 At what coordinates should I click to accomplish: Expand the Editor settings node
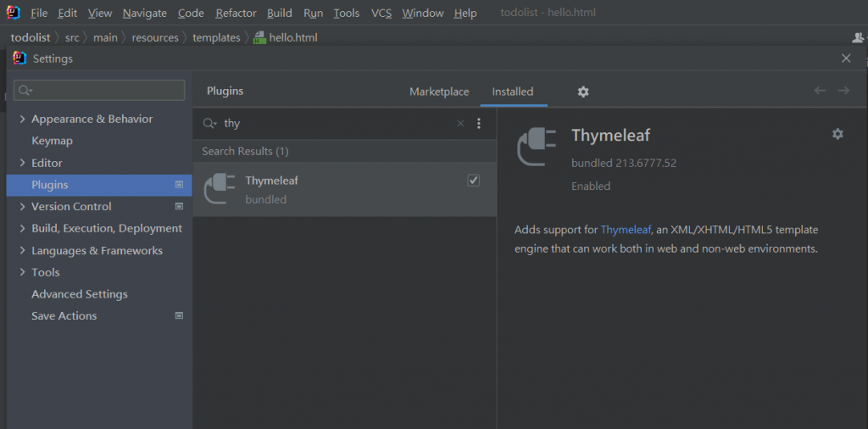pyautogui.click(x=23, y=163)
